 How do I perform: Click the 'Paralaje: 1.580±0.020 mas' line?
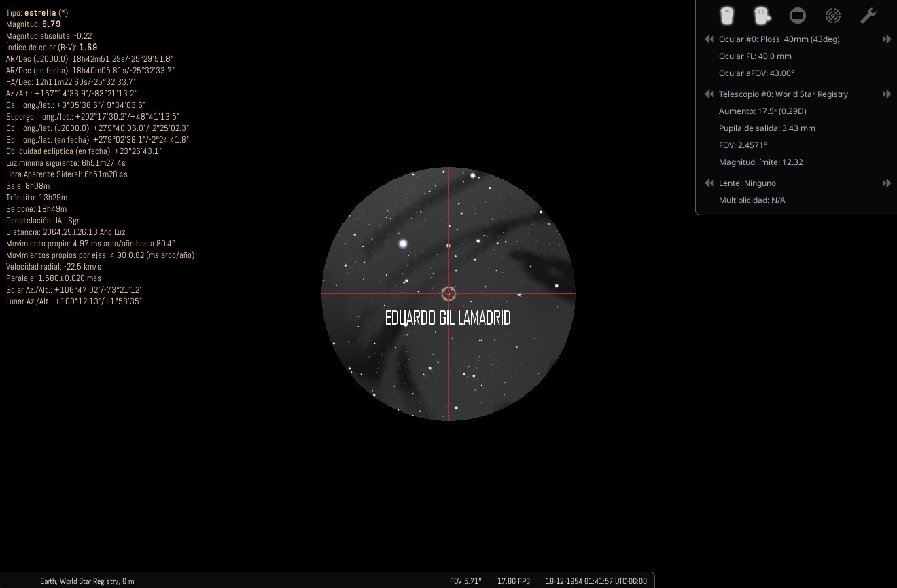click(x=54, y=278)
